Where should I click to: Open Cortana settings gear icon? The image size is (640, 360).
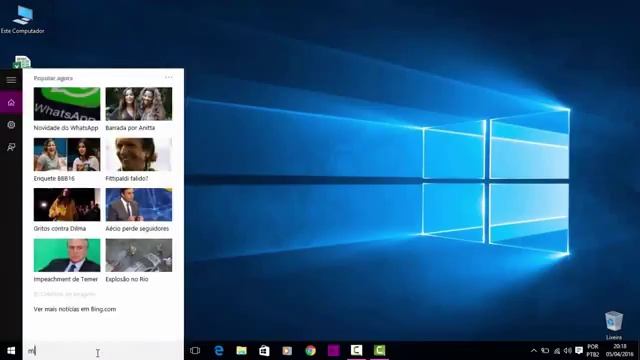[x=11, y=125]
